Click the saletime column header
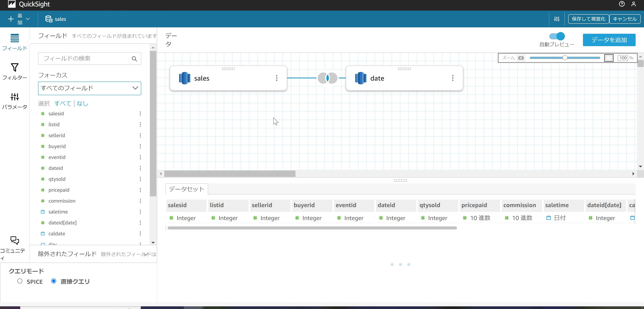644x309 pixels. coord(564,205)
